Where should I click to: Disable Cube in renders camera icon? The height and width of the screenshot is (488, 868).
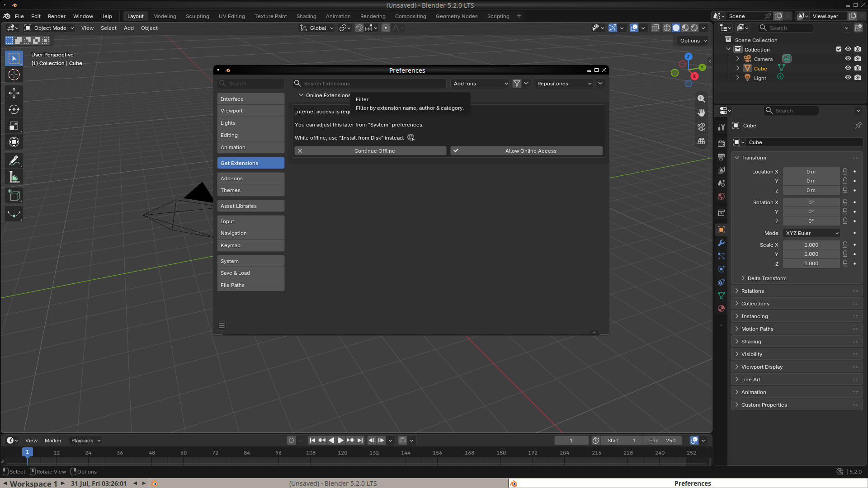click(x=858, y=68)
